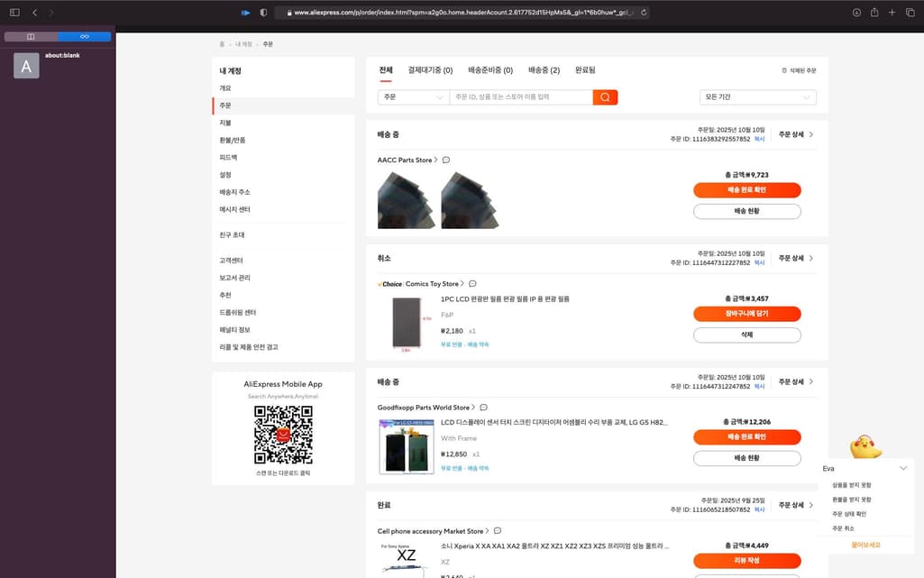Screen dimensions: 924x578
Task: Open the 주문 search-type dropdown
Action: 413,97
